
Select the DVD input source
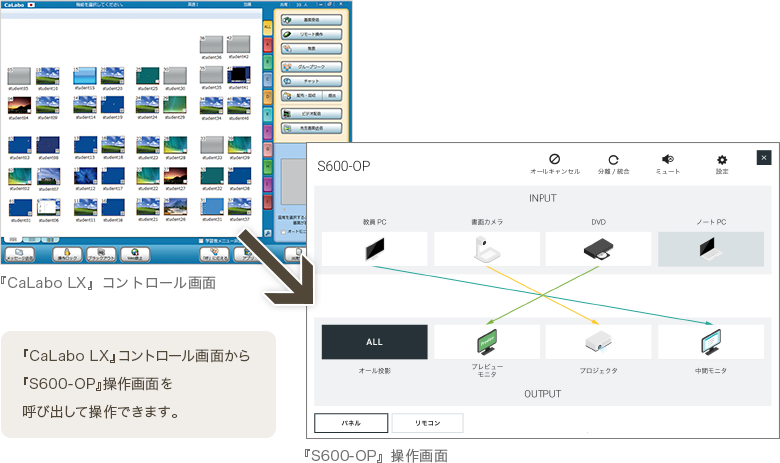coord(598,249)
